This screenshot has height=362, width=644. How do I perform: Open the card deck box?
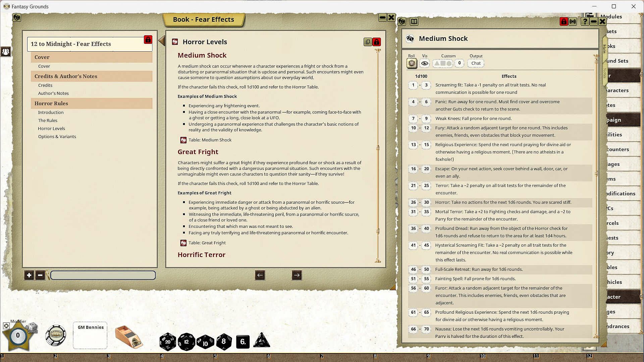click(129, 337)
